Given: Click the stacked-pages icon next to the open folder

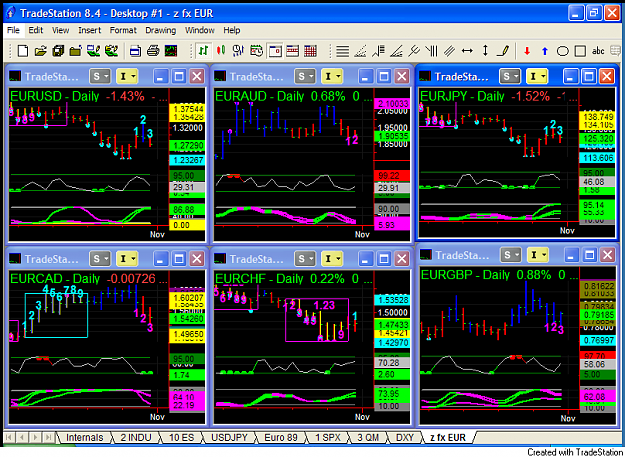Looking at the screenshot, I should pos(58,51).
